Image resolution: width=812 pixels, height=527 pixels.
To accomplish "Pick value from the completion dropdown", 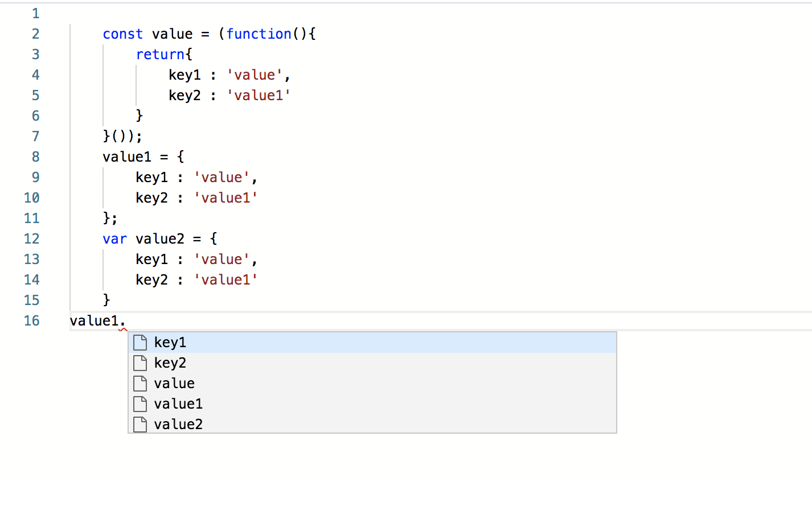I will tap(174, 383).
